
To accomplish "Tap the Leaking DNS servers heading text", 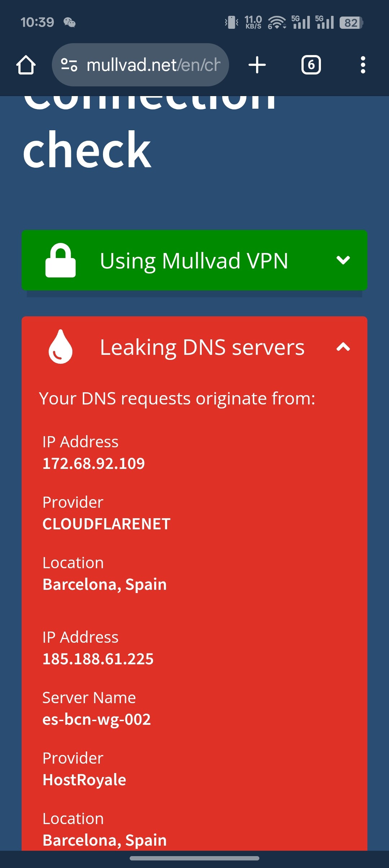I will pyautogui.click(x=202, y=347).
